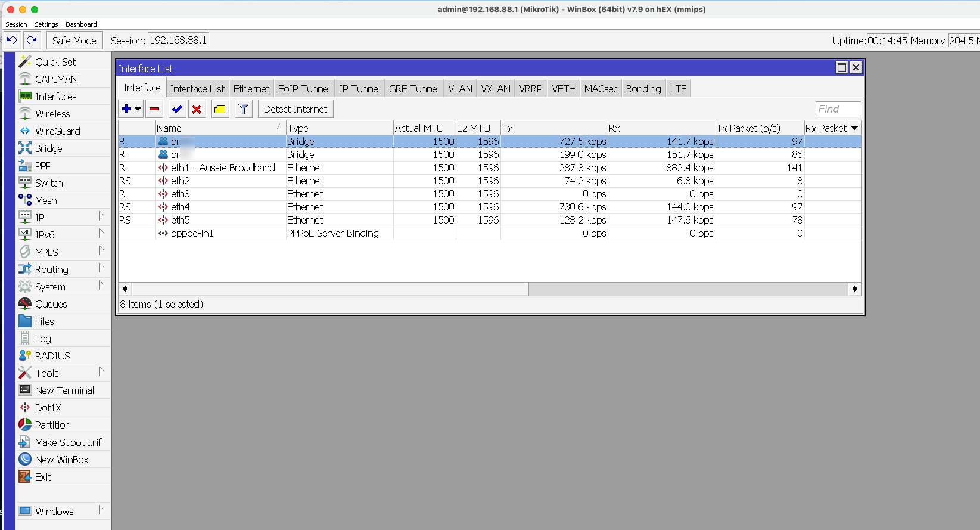The width and height of the screenshot is (980, 530).
Task: Click the yellow comment note icon
Action: tap(220, 109)
